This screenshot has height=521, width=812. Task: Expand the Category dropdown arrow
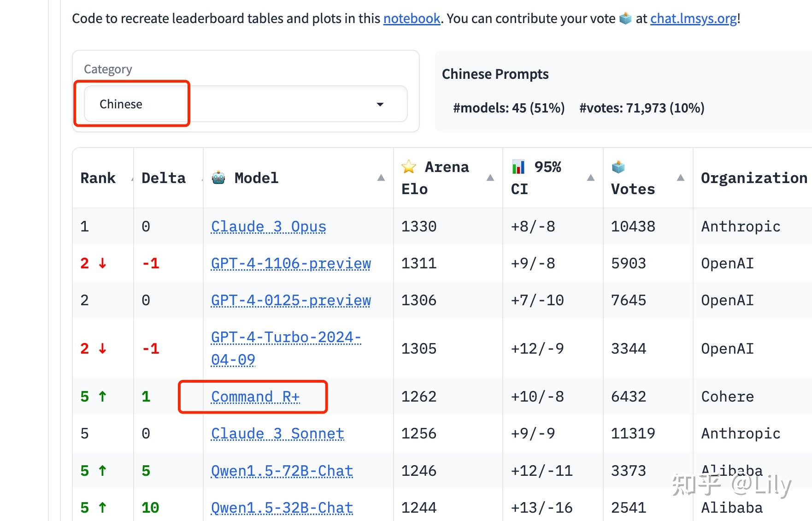380,105
